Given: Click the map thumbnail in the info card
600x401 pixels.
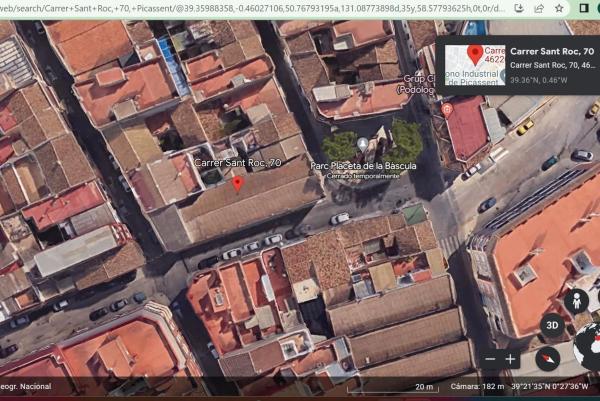Looking at the screenshot, I should pyautogui.click(x=474, y=63).
